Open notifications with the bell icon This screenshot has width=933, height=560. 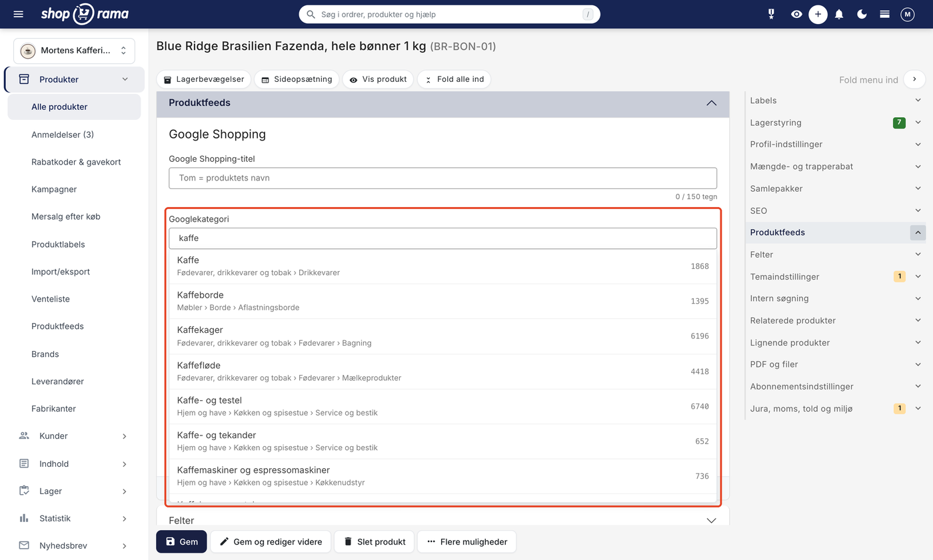[840, 14]
